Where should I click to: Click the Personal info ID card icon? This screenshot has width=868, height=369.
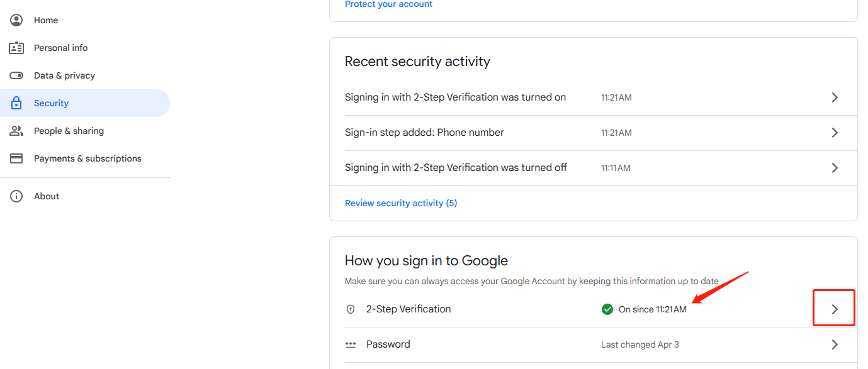pyautogui.click(x=16, y=48)
